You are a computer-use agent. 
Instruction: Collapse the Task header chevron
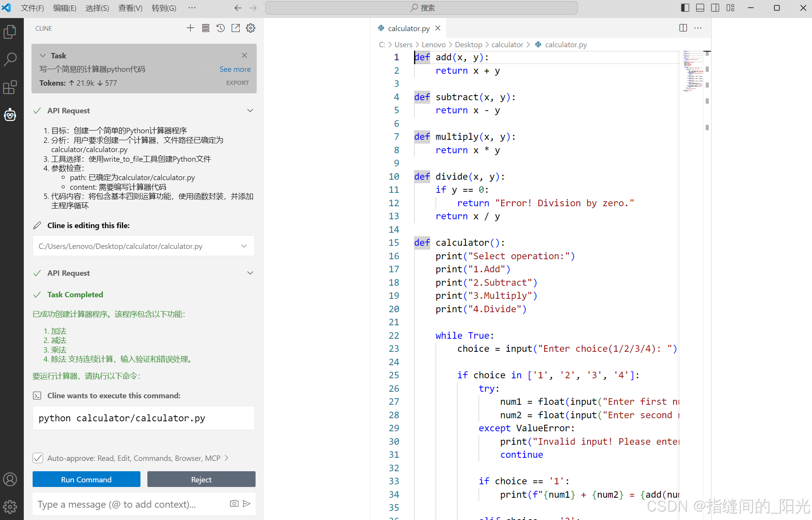pos(43,56)
